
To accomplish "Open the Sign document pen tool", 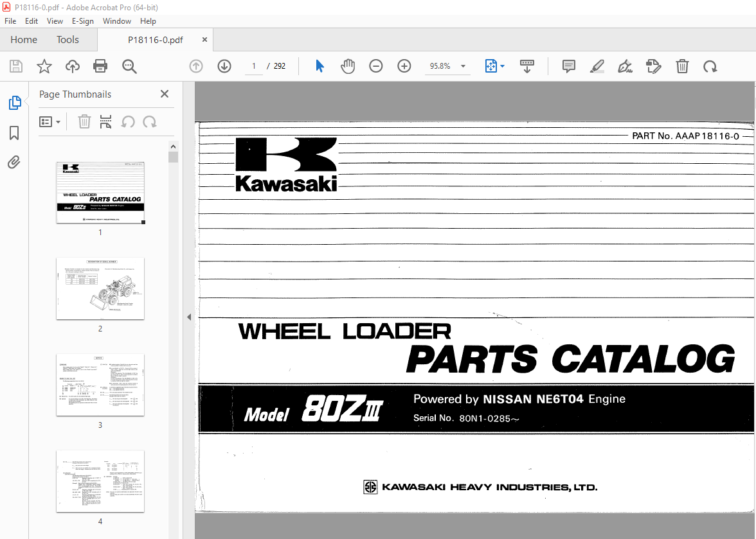I will click(625, 66).
